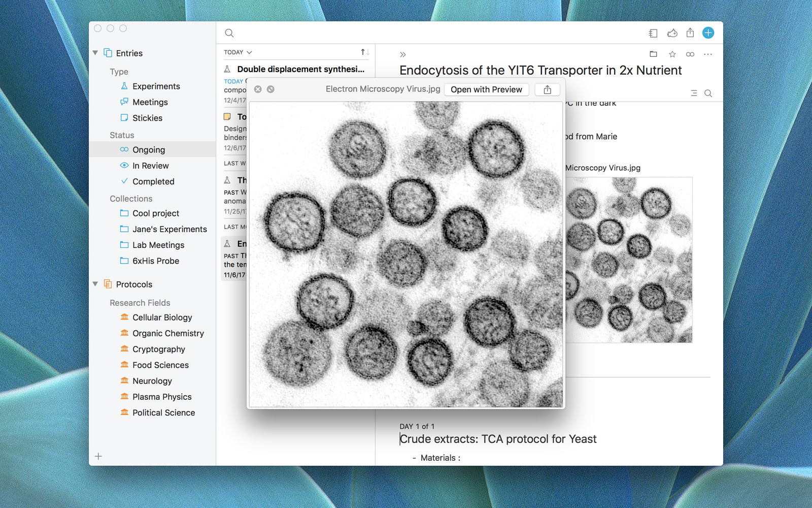Click the folder collection icon above entry title
This screenshot has width=812, height=508.
653,54
